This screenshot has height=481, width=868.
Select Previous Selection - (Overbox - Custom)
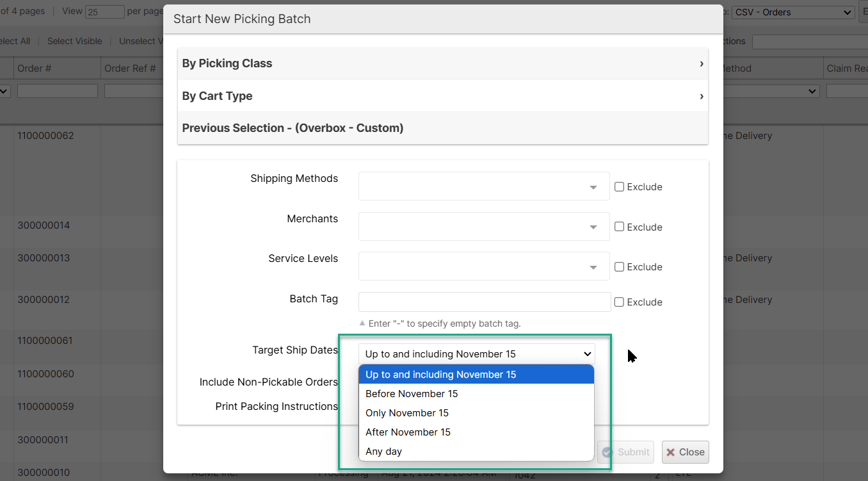(442, 128)
